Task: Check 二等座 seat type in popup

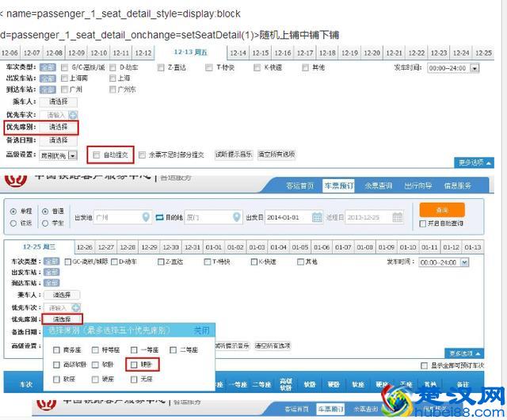Action: click(x=173, y=349)
